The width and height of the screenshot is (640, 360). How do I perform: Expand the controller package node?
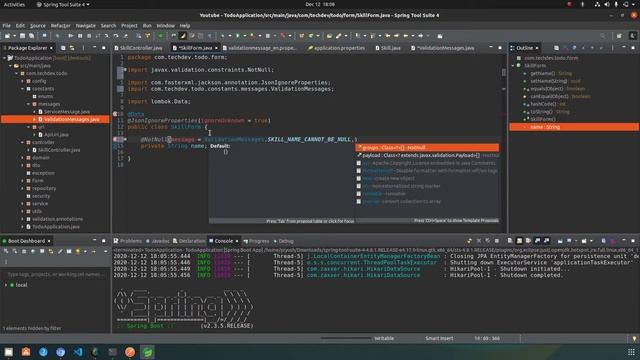tap(23, 142)
